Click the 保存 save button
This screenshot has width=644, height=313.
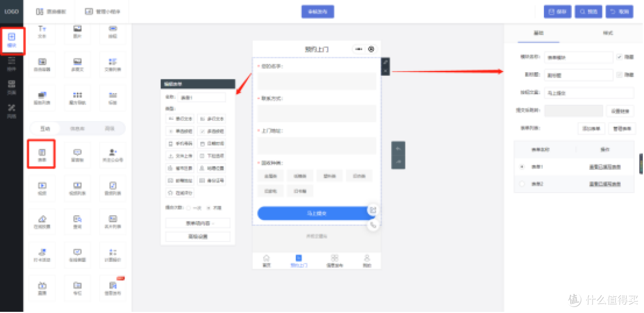558,12
